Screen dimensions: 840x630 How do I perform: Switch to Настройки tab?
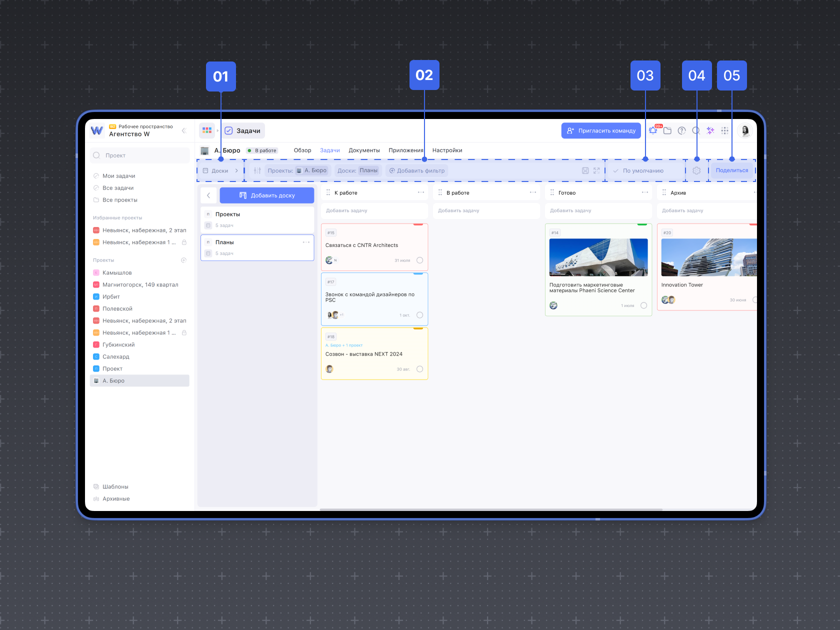447,150
